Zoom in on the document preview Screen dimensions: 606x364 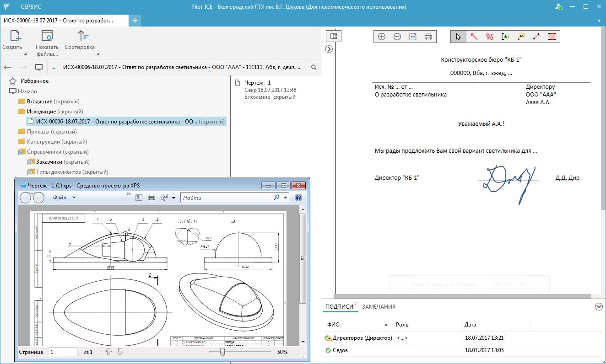[382, 37]
